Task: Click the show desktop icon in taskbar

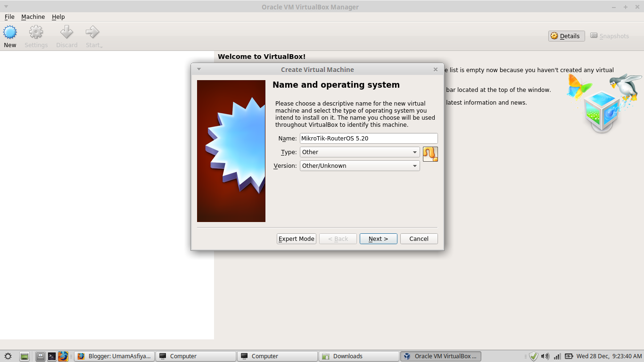Action: (25, 356)
